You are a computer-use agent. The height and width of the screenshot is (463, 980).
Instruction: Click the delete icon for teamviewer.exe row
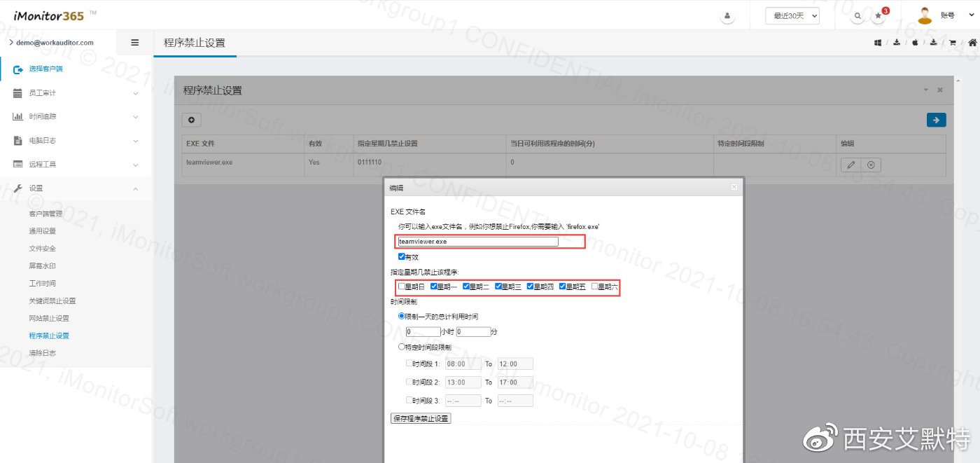coord(871,165)
